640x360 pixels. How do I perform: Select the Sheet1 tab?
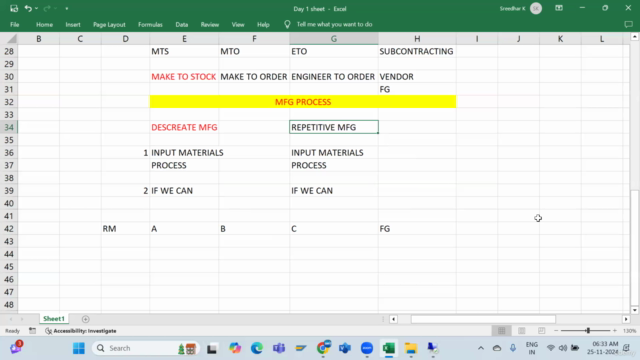(54, 319)
